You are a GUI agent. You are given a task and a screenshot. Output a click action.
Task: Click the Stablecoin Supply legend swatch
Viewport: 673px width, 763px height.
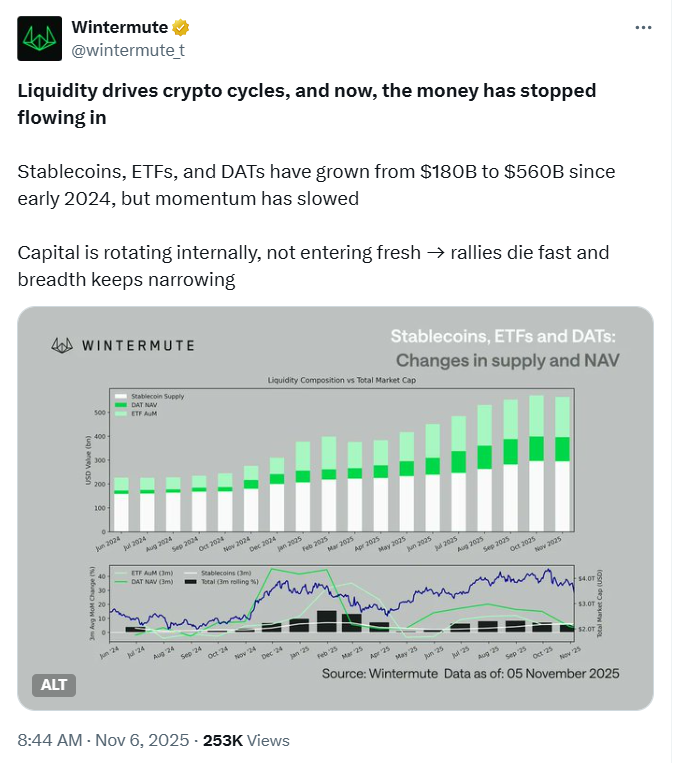120,396
